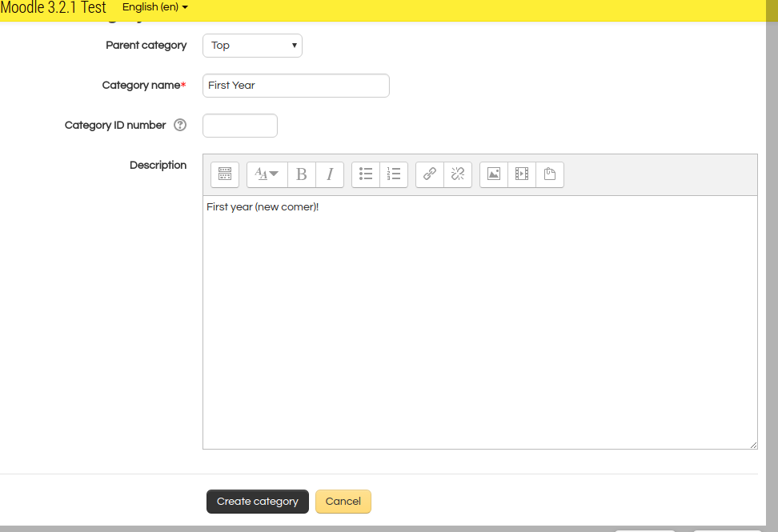Viewport: 778px width, 532px height.
Task: Apply italic formatting in editor
Action: [x=330, y=174]
